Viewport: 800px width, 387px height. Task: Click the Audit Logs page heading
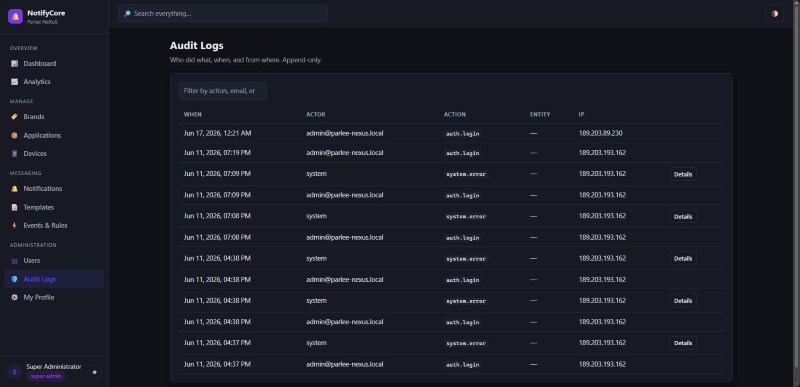point(196,45)
